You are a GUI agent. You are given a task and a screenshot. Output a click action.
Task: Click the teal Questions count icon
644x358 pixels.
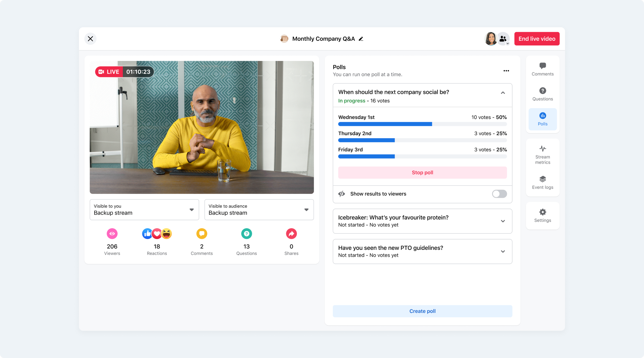point(246,234)
